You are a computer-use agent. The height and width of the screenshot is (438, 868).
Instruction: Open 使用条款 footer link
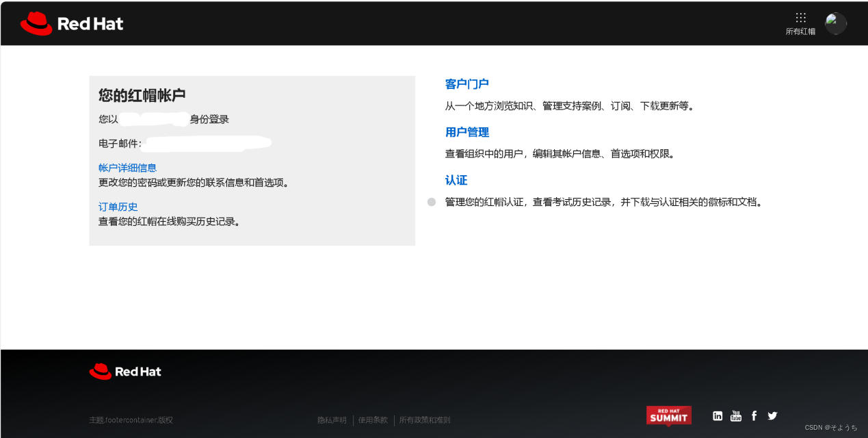click(373, 420)
